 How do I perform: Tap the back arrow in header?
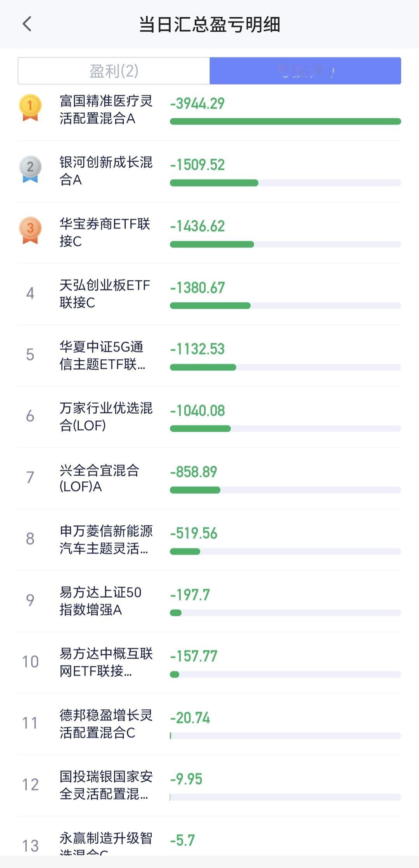point(27,24)
